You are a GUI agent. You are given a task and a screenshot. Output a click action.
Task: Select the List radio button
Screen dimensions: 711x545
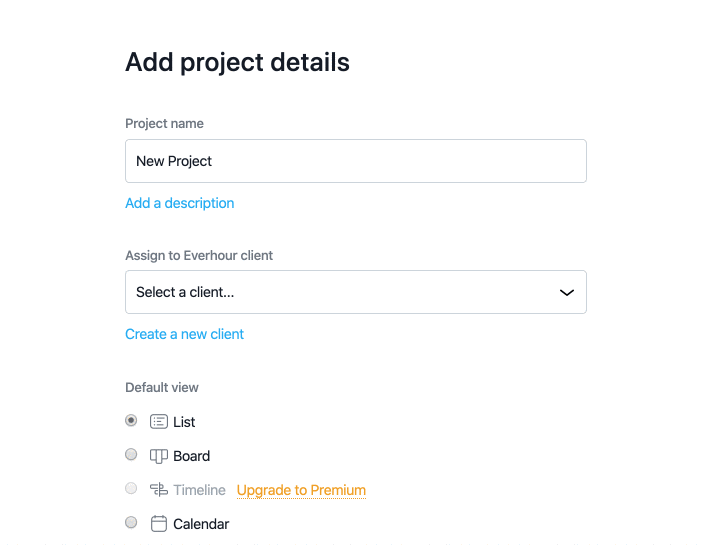click(131, 421)
